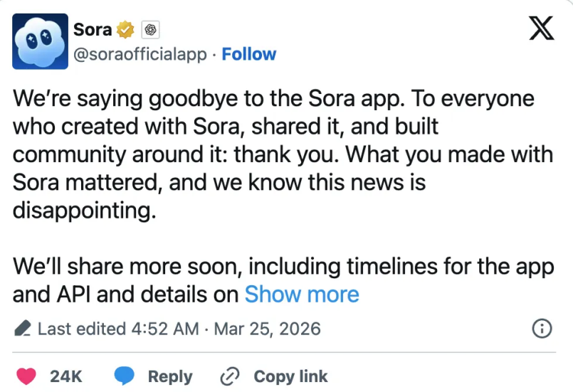573x392 pixels.
Task: Open the info circle icon
Action: pyautogui.click(x=542, y=329)
